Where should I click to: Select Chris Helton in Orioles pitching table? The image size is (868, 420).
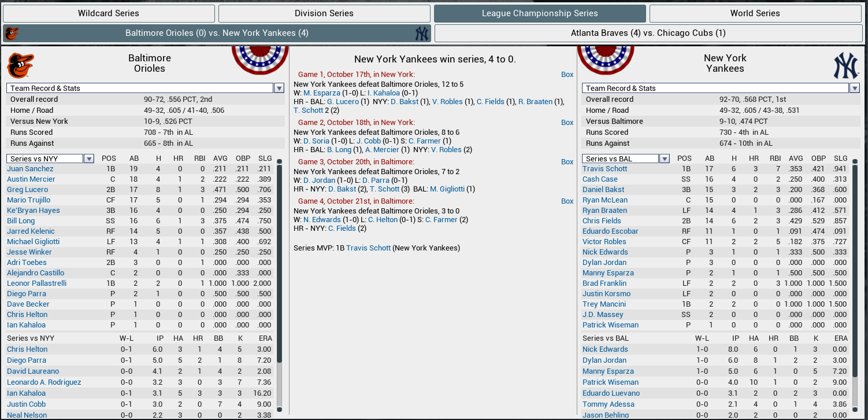point(27,349)
